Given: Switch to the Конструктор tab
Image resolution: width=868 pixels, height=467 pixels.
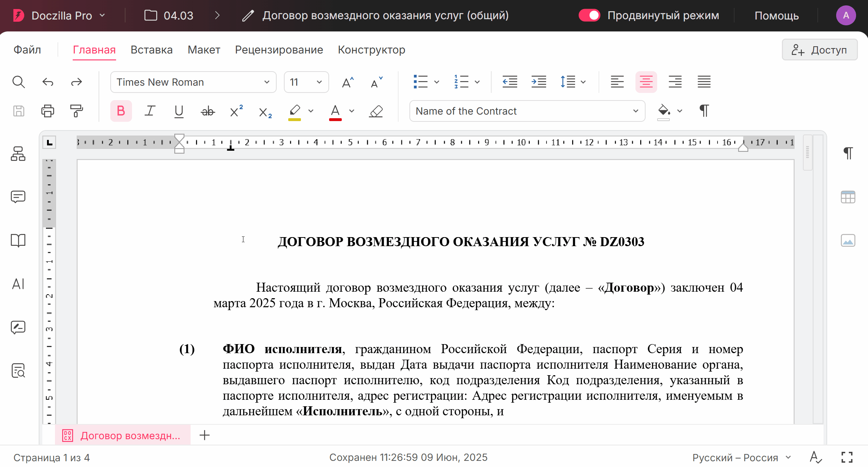Looking at the screenshot, I should point(371,50).
